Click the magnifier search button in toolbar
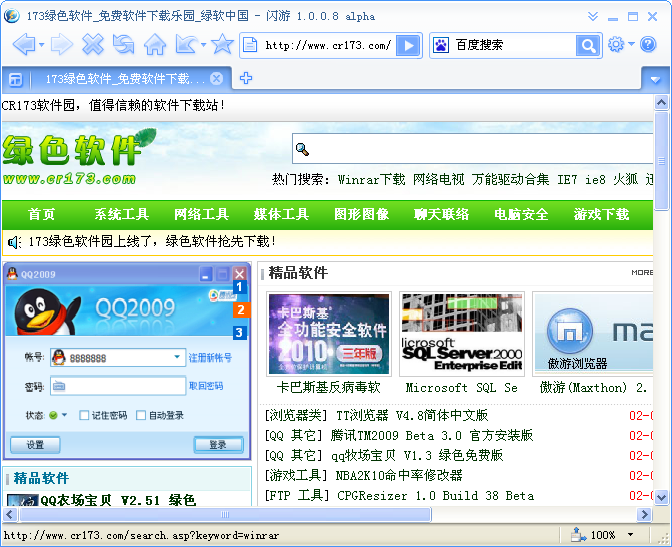Viewport: 672px width, 547px height. pos(588,45)
